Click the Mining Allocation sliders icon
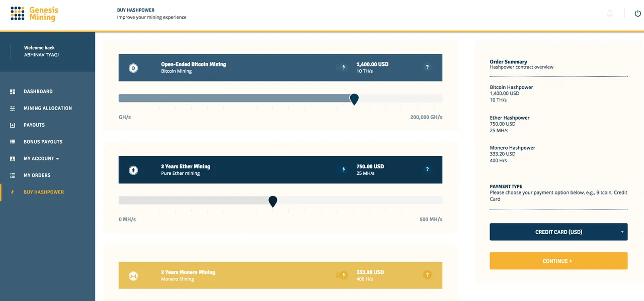The image size is (644, 301). point(13,108)
